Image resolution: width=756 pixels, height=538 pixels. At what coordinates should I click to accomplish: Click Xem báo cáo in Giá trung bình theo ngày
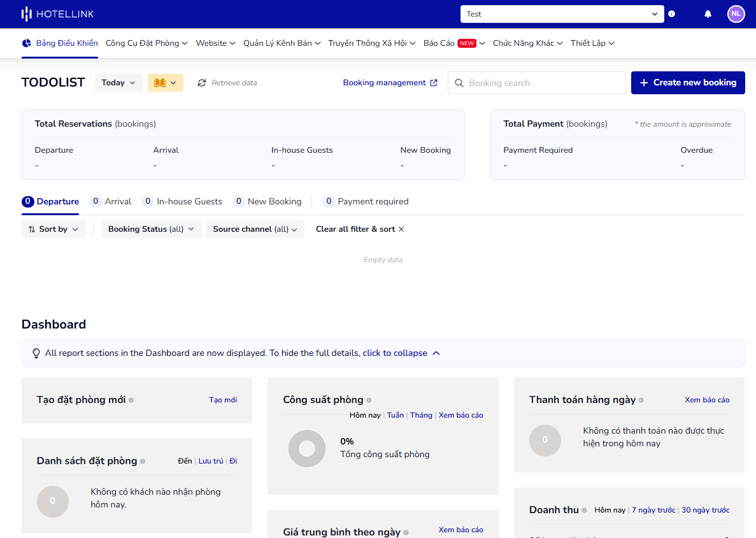click(461, 530)
